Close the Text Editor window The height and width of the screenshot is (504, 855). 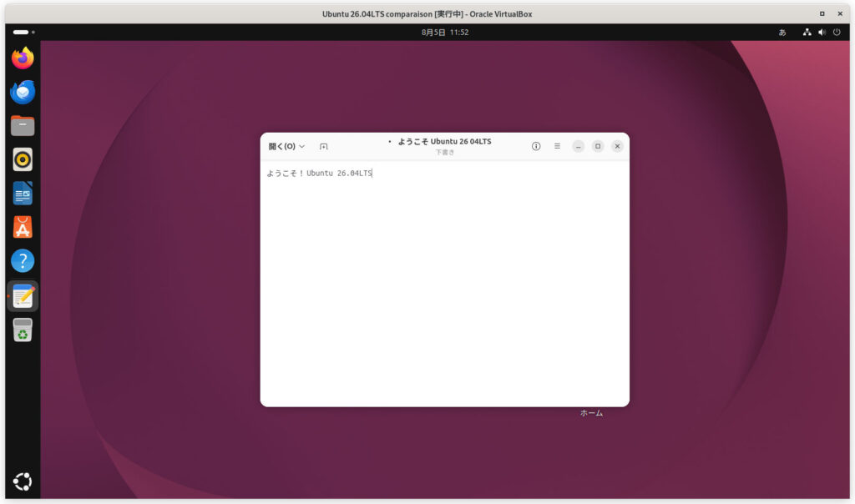click(x=617, y=146)
